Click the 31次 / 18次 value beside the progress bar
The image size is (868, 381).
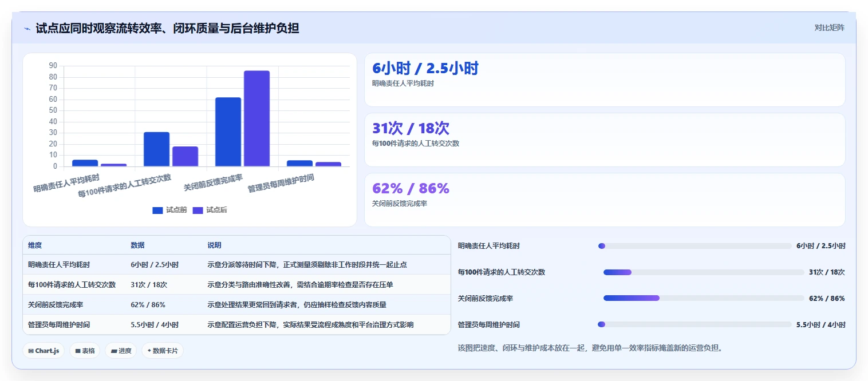(827, 272)
